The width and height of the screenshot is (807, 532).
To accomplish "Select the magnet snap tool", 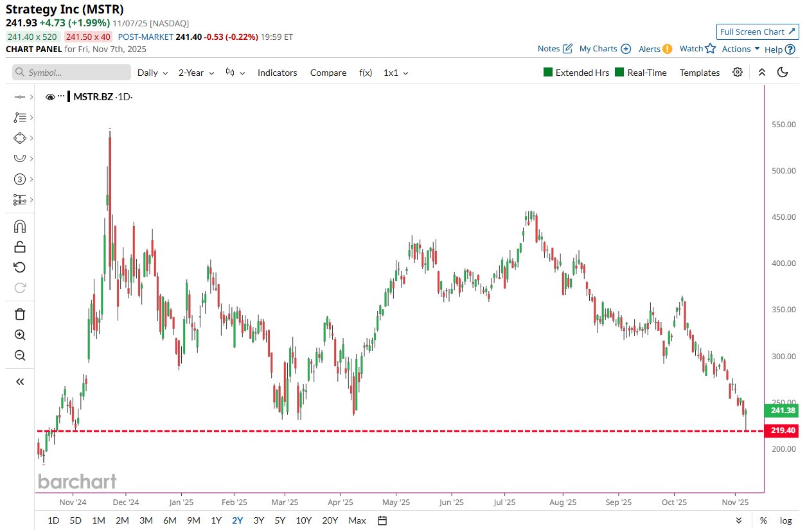I will click(x=19, y=226).
